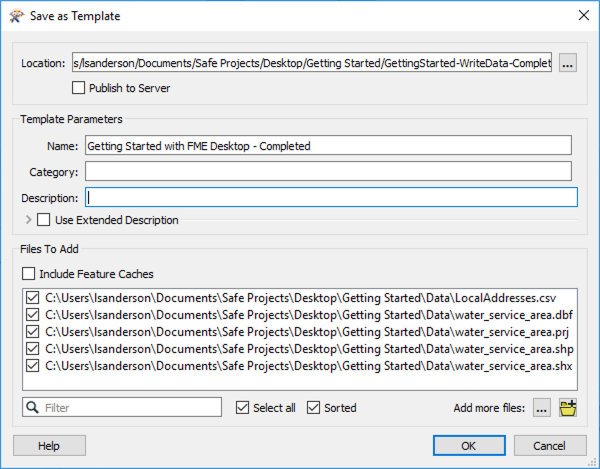Toggle Use Extended Description checkbox

coord(43,220)
